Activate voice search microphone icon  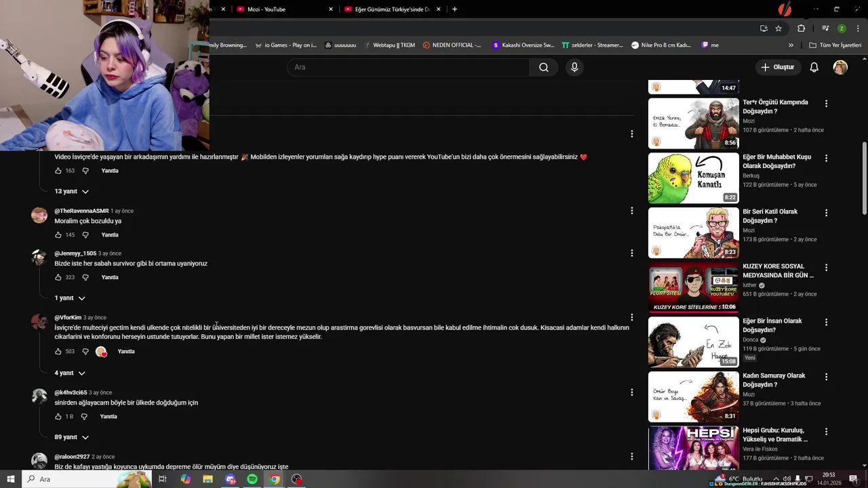pyautogui.click(x=574, y=67)
